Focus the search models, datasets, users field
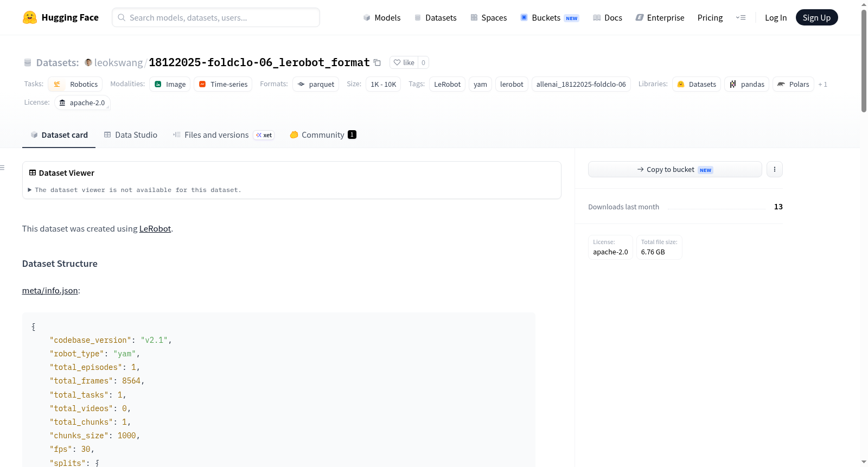The height and width of the screenshot is (467, 868). (x=216, y=17)
